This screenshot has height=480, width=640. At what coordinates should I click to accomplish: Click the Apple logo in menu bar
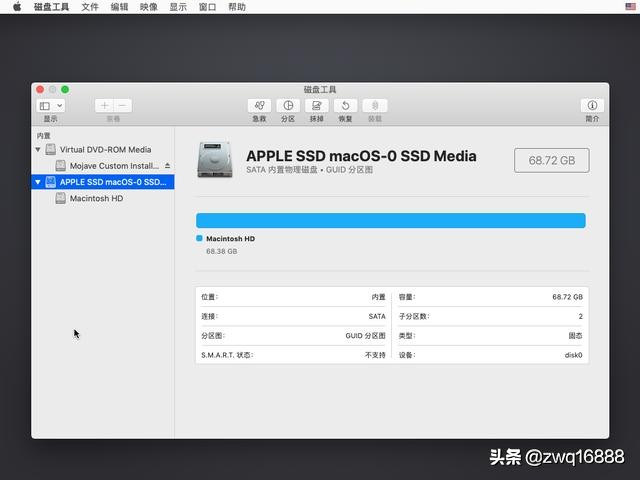17,6
